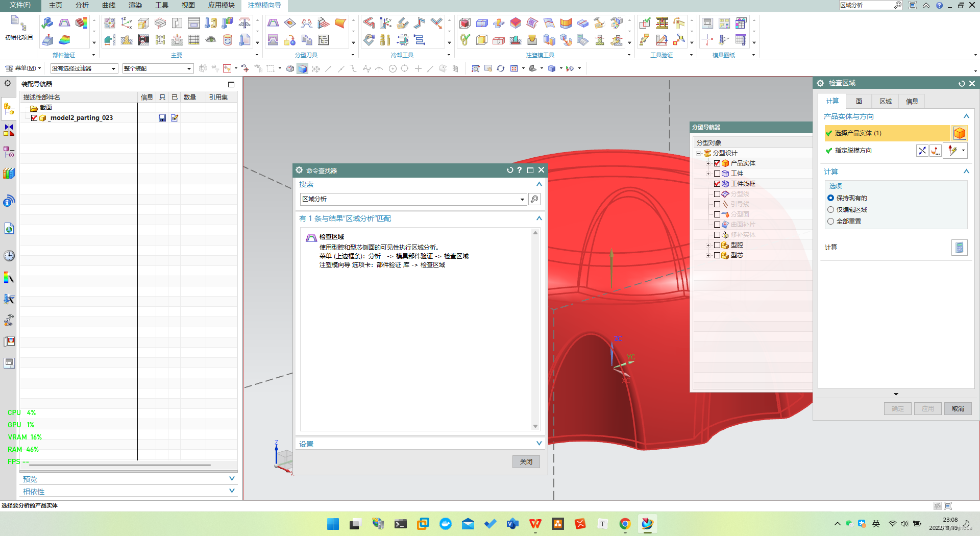This screenshot has width=980, height=536.
Task: Toggle the 产品实体 checkbox in 分型导航器
Action: (717, 163)
